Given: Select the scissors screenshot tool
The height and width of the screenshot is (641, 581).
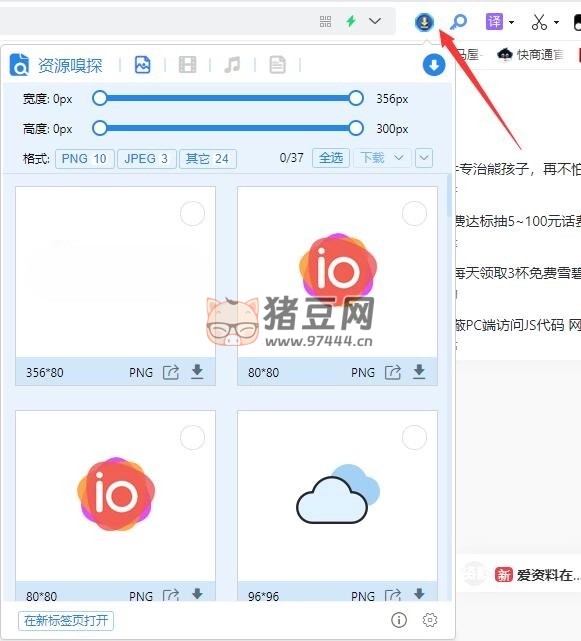Looking at the screenshot, I should [539, 22].
